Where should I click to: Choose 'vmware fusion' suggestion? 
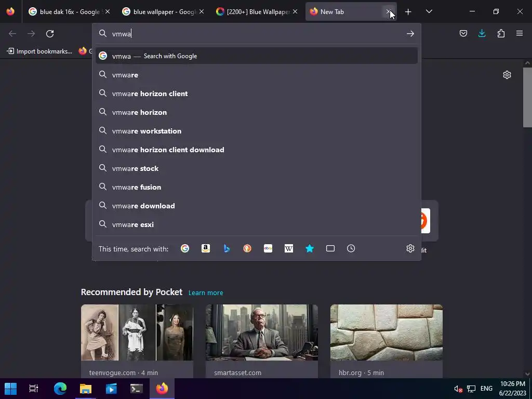tap(257, 187)
